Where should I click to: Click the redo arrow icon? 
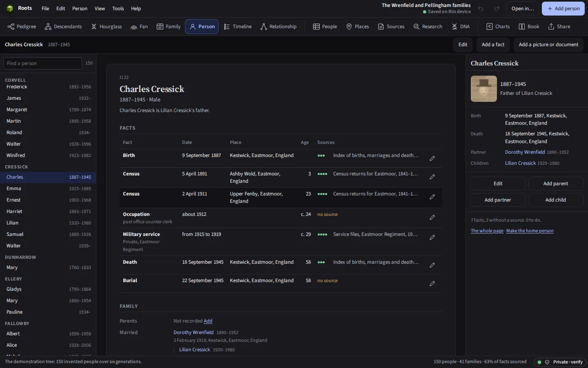point(497,9)
